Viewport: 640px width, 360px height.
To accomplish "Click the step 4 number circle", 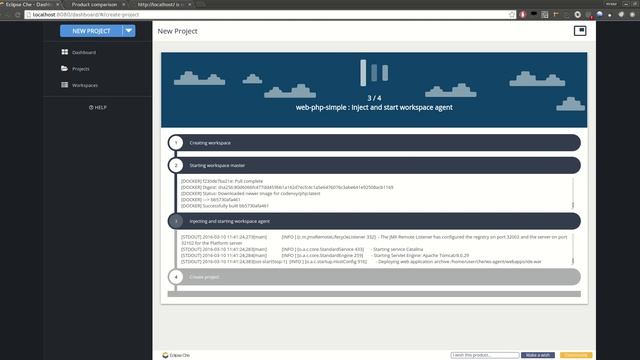I will [176, 277].
